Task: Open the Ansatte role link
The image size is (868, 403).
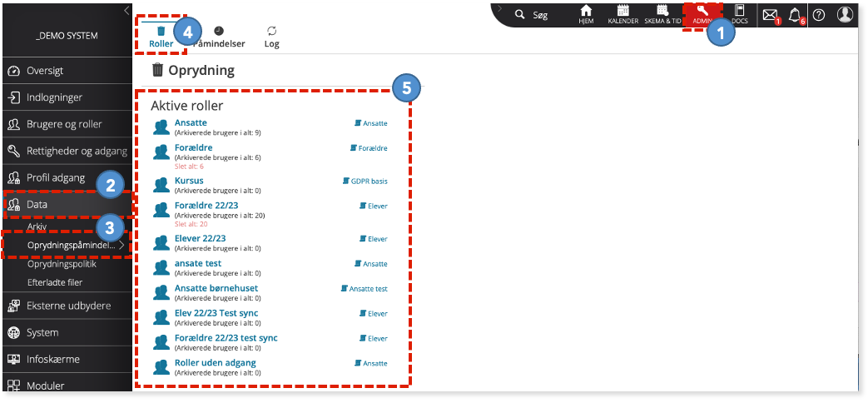Action: point(191,122)
